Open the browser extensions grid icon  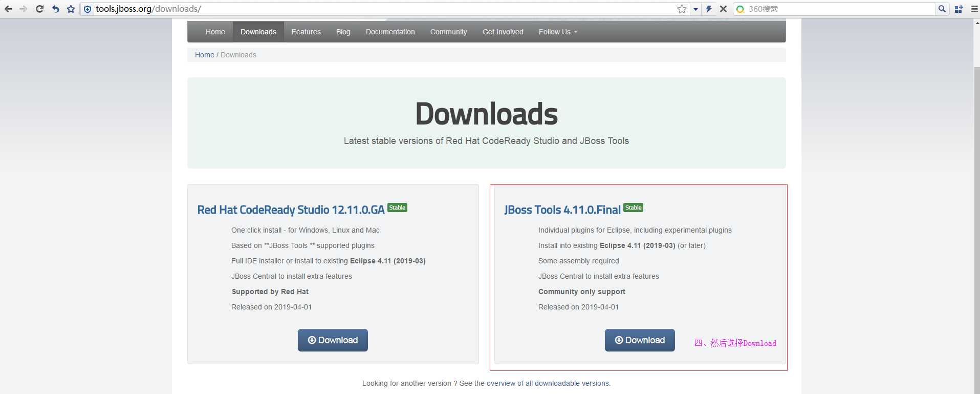coord(959,9)
